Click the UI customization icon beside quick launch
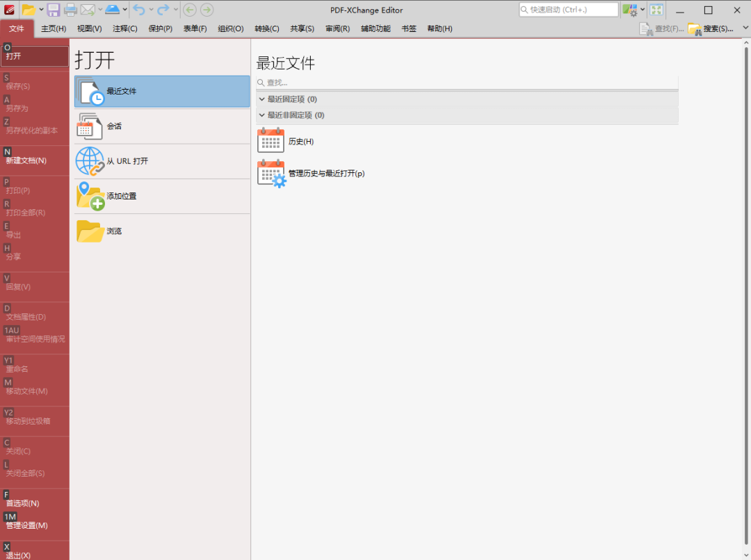This screenshot has width=751, height=560. click(629, 10)
